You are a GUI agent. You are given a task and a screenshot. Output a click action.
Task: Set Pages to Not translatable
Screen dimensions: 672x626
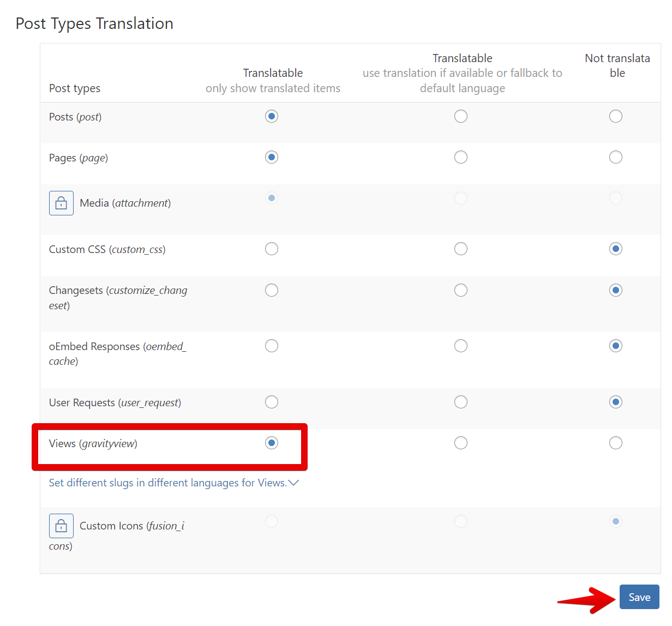(616, 157)
